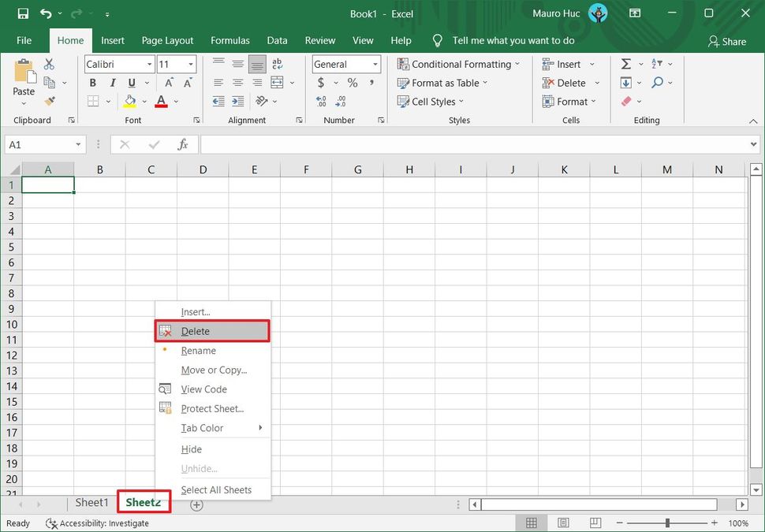This screenshot has width=765, height=532.
Task: Apply the Percent Style number format
Action: [352, 82]
